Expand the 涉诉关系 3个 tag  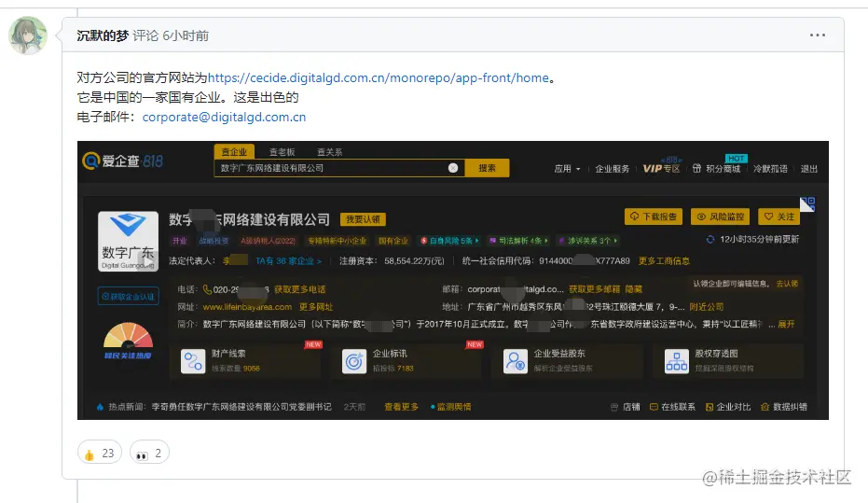click(588, 241)
